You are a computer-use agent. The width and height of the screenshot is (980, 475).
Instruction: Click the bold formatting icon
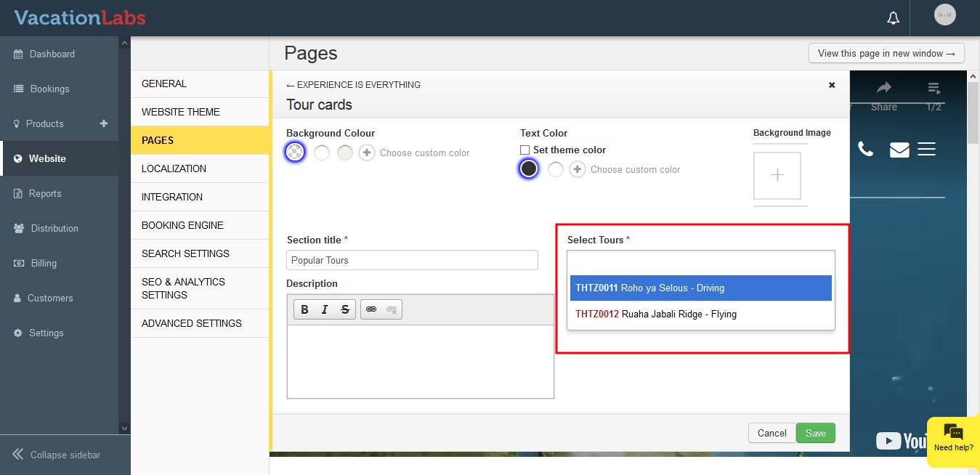305,309
